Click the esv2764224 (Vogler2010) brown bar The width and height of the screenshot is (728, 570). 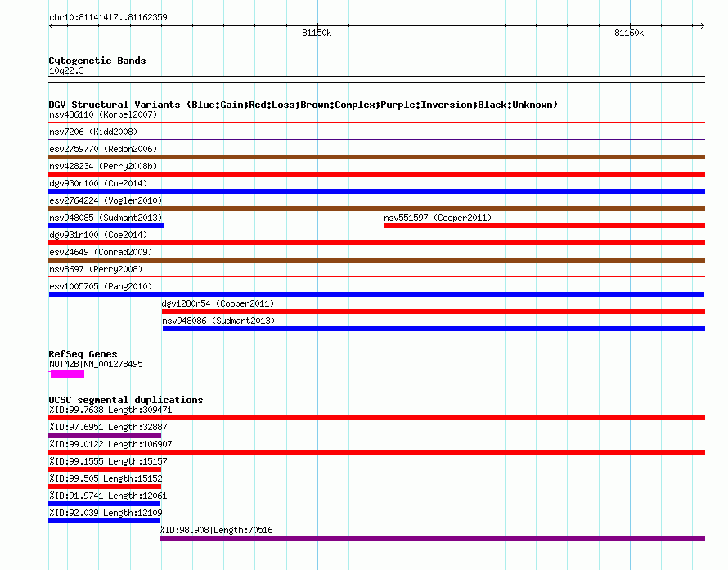point(376,209)
